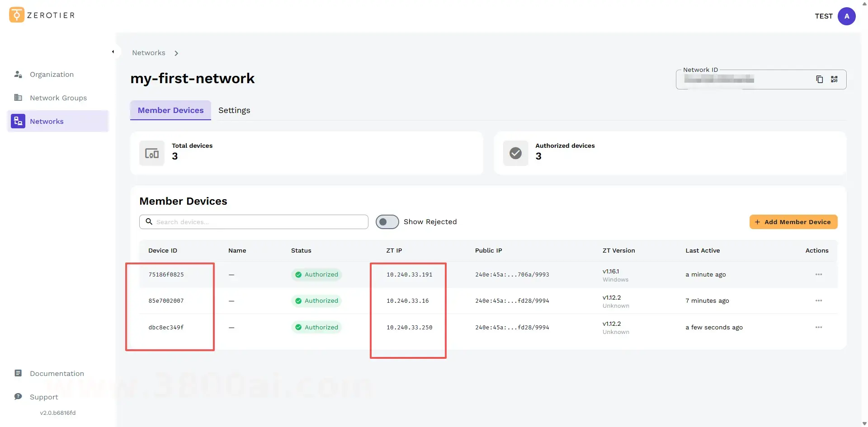Click the Add Member Device button
This screenshot has width=868, height=427.
[x=793, y=222]
